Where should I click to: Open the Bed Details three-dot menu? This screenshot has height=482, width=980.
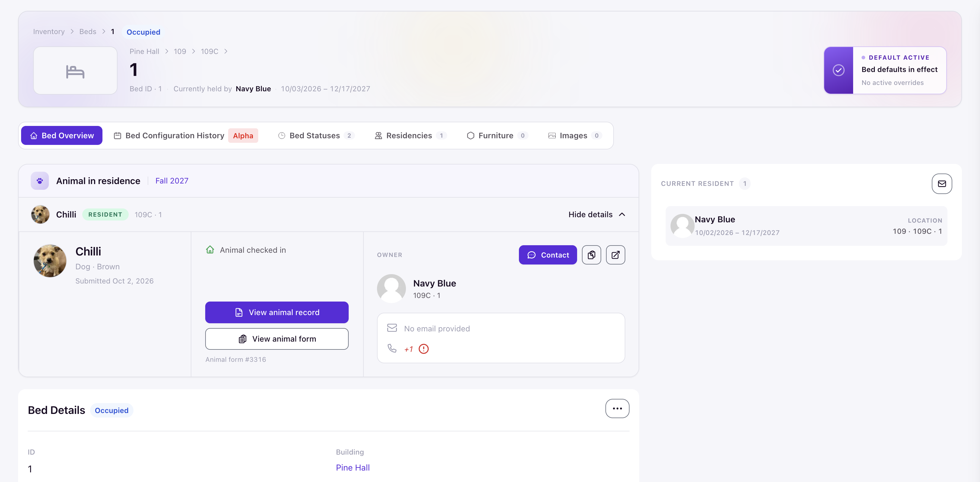(617, 408)
